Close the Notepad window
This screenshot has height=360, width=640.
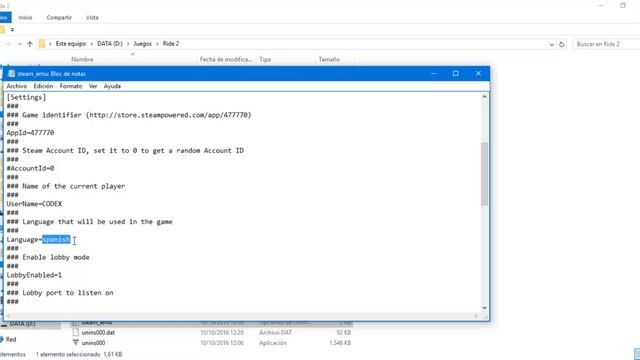point(478,73)
